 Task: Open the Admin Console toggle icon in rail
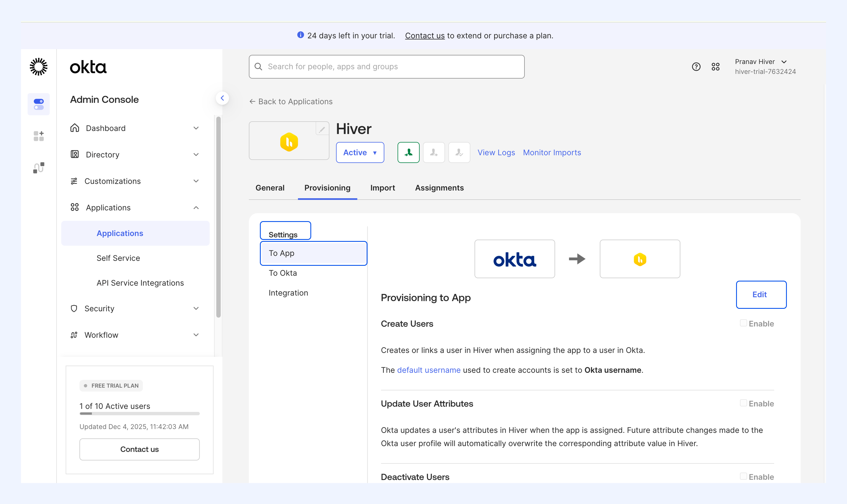(x=39, y=104)
